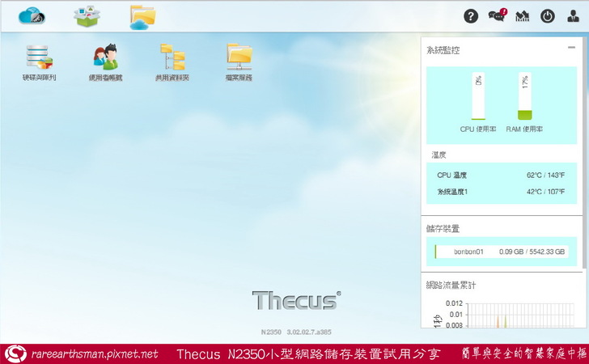Open the App Center box icon
Viewport: 589px width, 364px height.
click(x=87, y=15)
